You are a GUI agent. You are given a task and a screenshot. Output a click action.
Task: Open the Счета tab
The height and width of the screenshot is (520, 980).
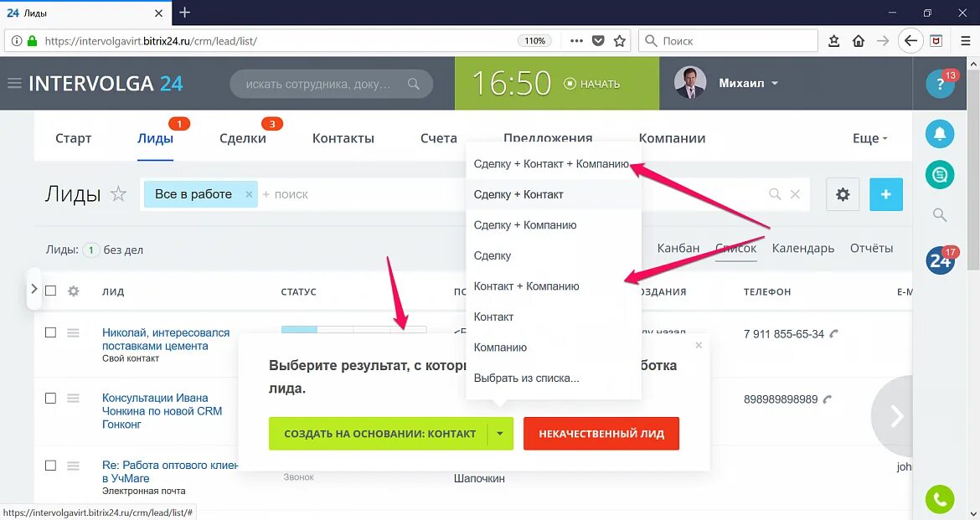(439, 138)
